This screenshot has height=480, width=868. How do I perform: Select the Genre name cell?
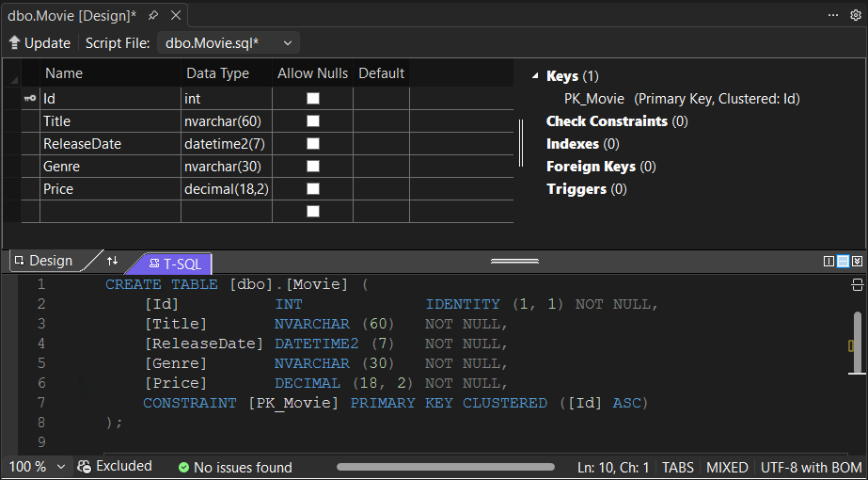110,167
